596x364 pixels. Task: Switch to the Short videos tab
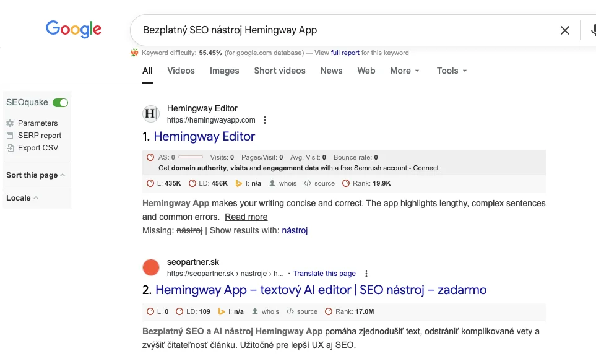(279, 71)
